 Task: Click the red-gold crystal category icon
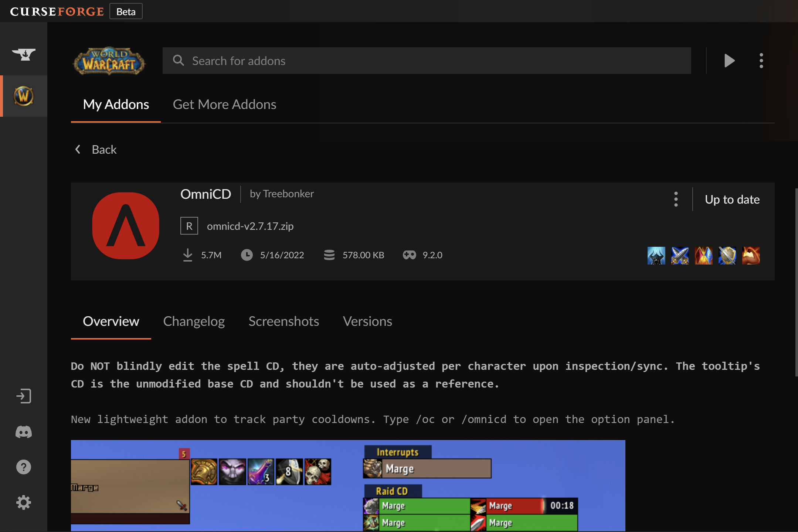coord(704,256)
